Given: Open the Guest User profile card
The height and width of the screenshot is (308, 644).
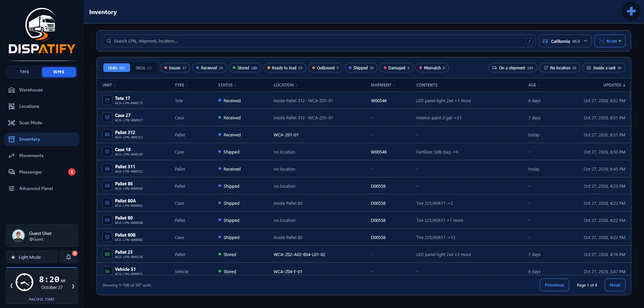Looking at the screenshot, I should pos(42,236).
